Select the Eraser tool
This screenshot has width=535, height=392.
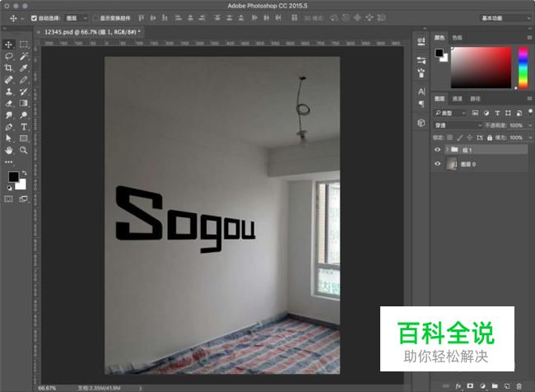pos(8,103)
